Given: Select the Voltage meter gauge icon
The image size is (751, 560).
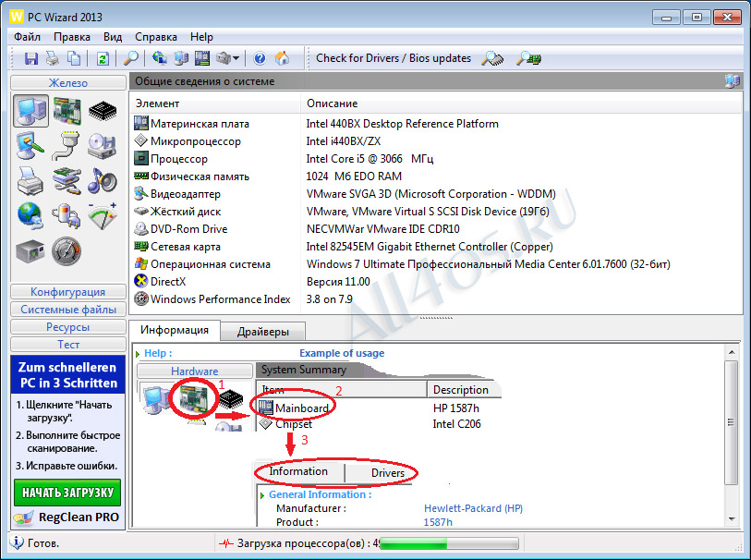Looking at the screenshot, I should [x=103, y=215].
